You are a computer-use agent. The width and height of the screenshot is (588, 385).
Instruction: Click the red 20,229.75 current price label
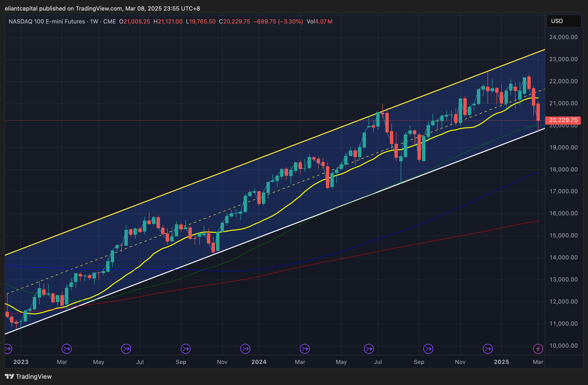(563, 120)
